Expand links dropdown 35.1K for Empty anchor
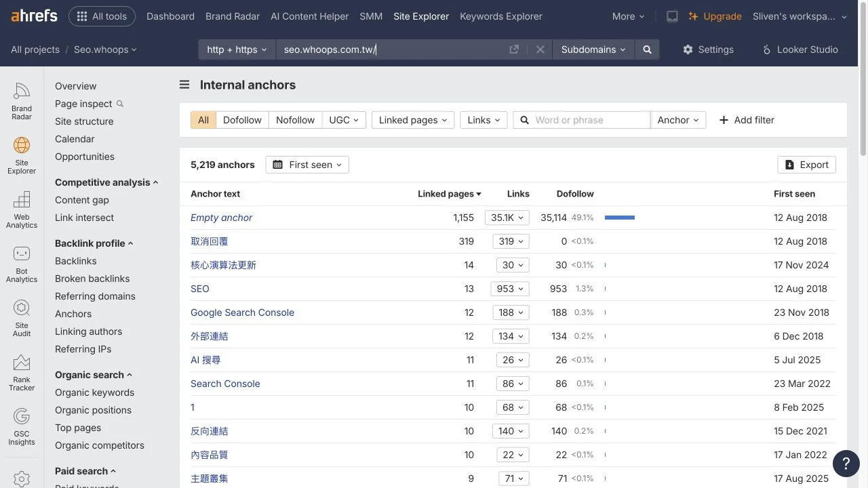This screenshot has height=488, width=868. tap(507, 218)
